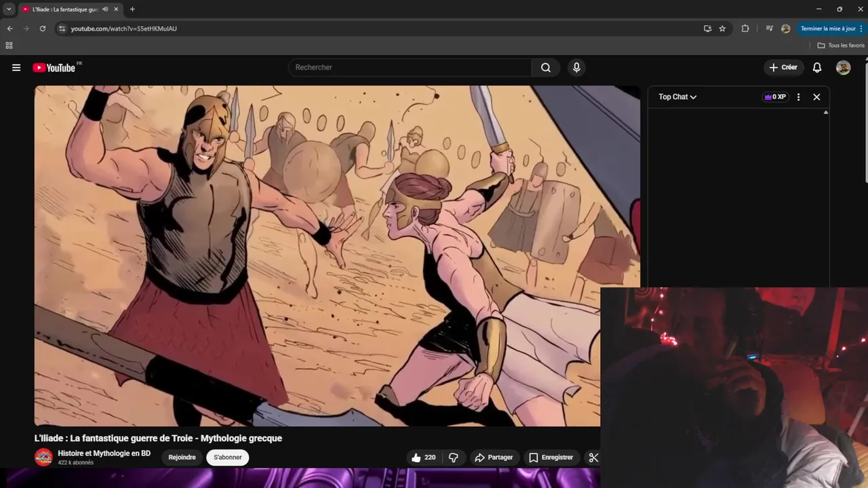This screenshot has height=488, width=868.
Task: Click the video title L'Iliade text
Action: click(x=158, y=439)
